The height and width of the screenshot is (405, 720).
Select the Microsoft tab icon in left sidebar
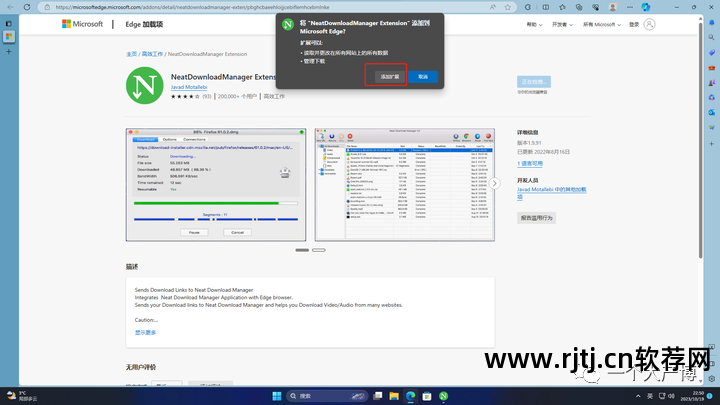9,36
